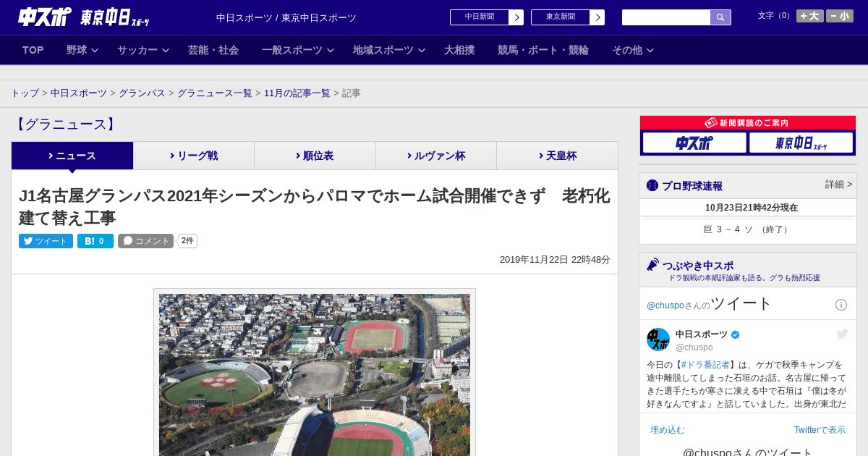The image size is (868, 456).
Task: Follow the トップ breadcrumb link
Action: point(25,93)
